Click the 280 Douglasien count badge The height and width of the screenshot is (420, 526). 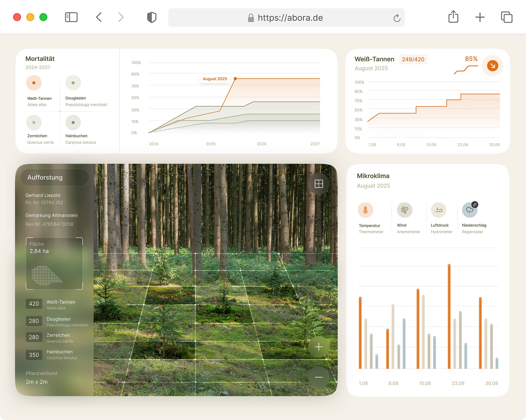(34, 321)
